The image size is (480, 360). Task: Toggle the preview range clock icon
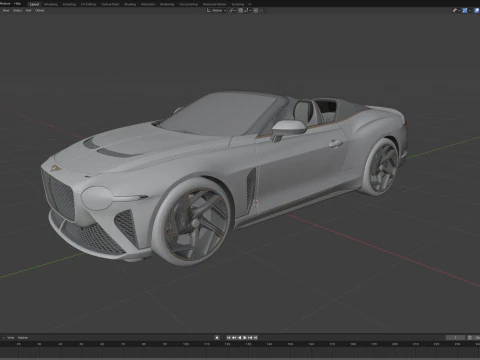tap(469, 338)
